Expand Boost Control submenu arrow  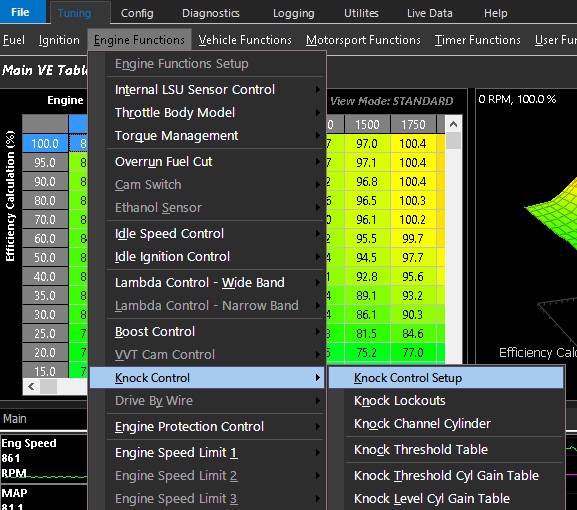tap(318, 332)
